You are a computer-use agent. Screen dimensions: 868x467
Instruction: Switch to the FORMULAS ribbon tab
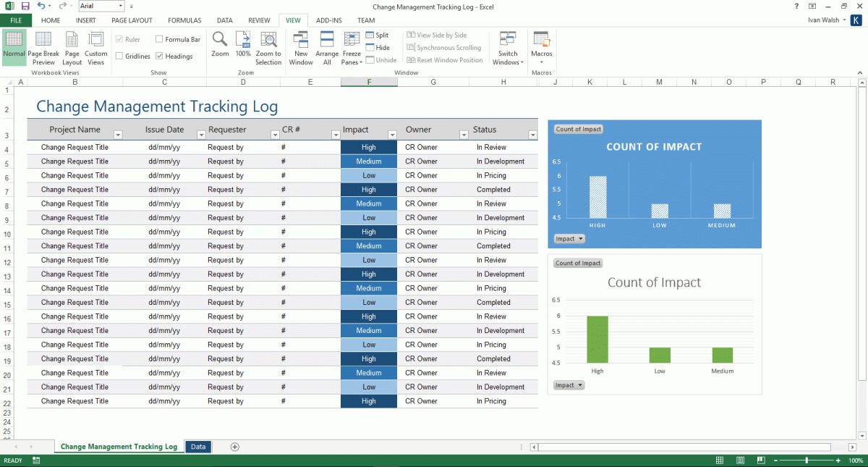(x=184, y=20)
